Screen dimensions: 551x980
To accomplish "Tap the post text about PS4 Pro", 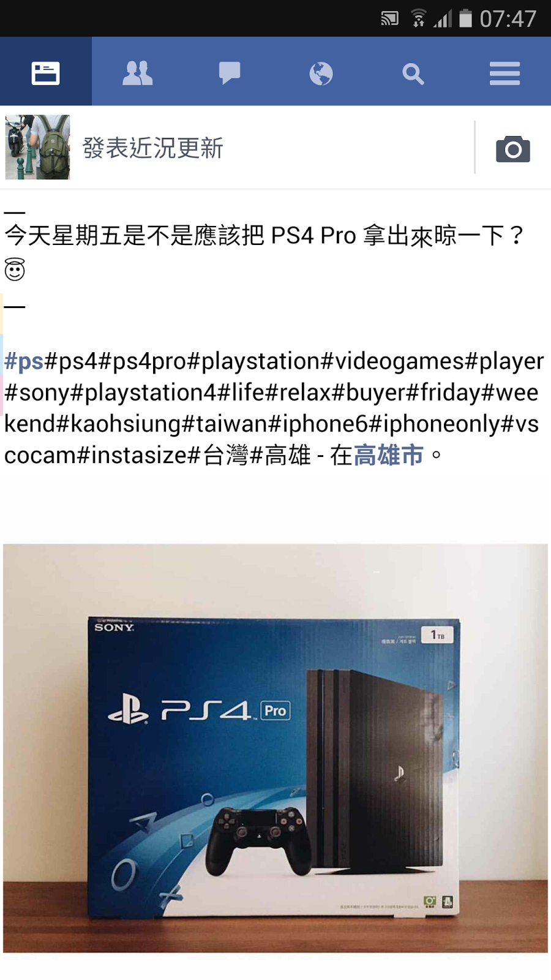I will tap(264, 235).
